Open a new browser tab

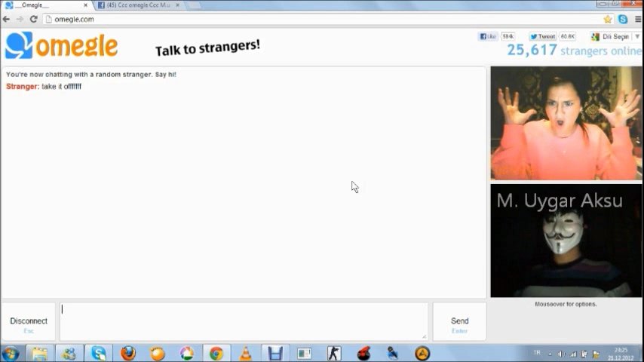193,5
